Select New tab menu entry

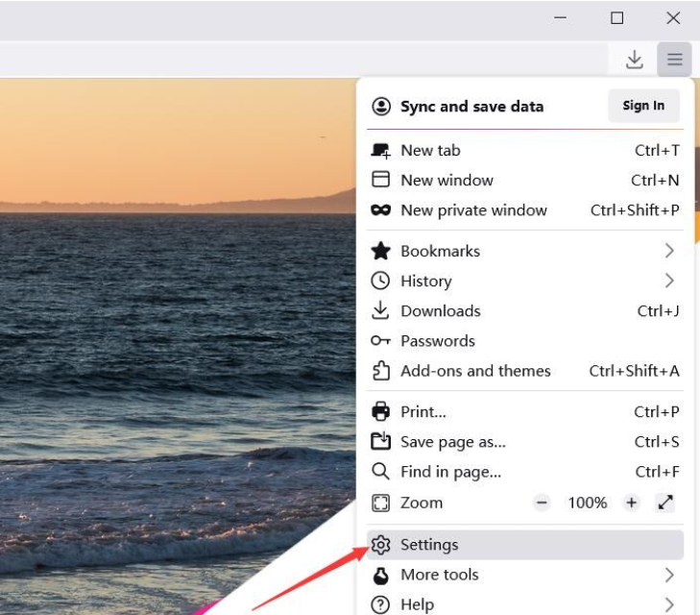(x=430, y=150)
